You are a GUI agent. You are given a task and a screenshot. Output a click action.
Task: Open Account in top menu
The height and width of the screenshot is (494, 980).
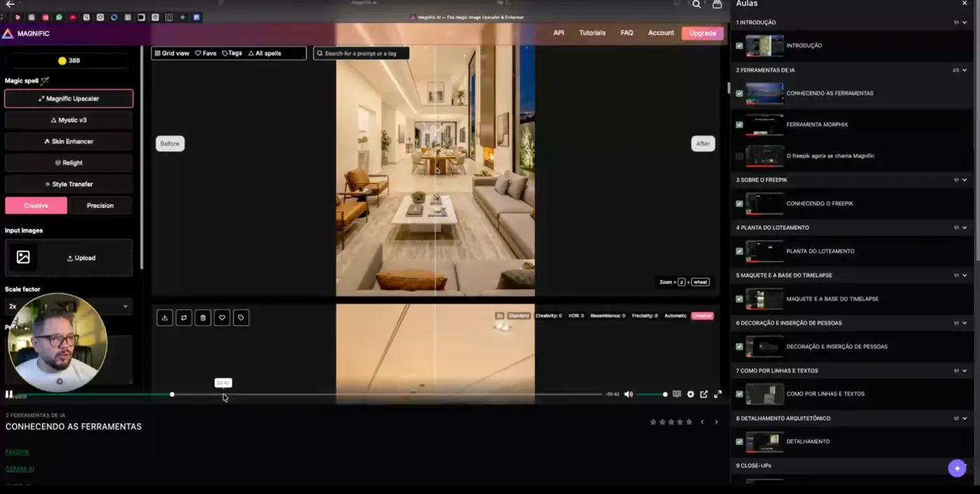click(x=661, y=33)
